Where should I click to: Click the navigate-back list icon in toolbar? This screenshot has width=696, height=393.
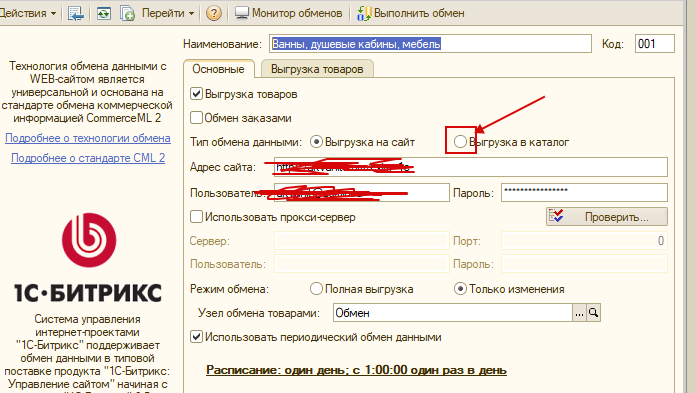point(75,13)
